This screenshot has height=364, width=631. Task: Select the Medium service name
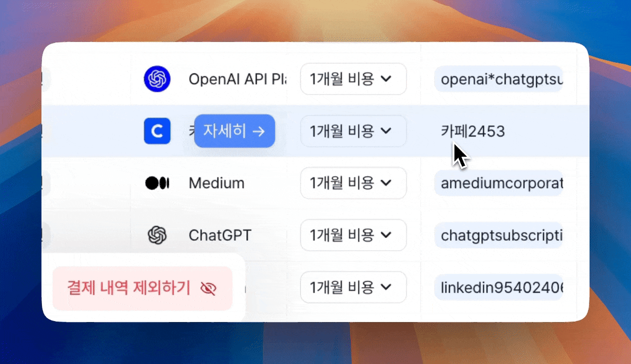[216, 183]
